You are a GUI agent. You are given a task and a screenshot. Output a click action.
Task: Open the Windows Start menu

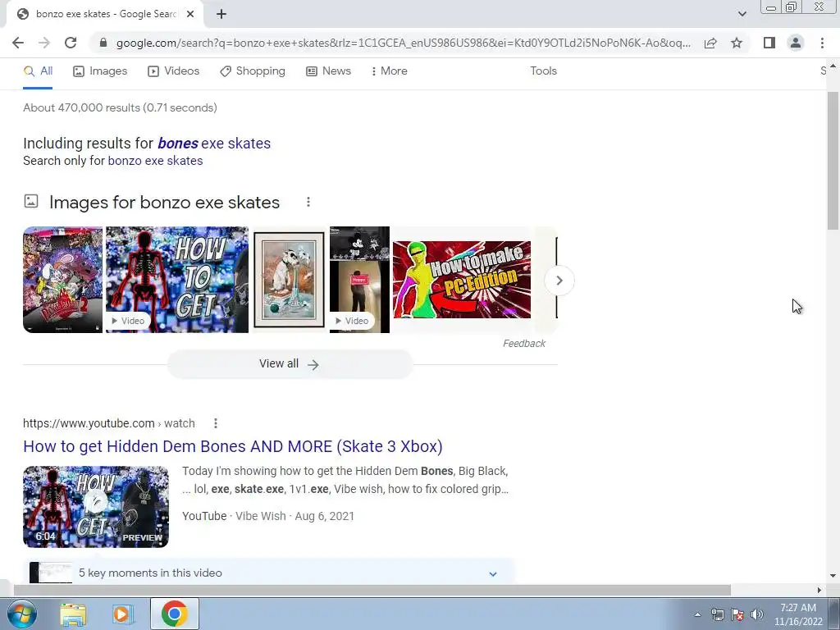[x=21, y=614]
